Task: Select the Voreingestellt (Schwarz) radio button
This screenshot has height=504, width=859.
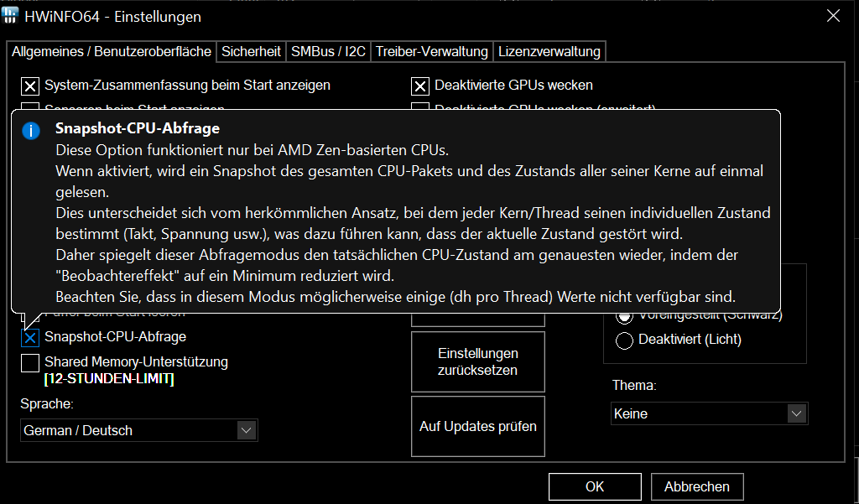Action: pyautogui.click(x=624, y=316)
